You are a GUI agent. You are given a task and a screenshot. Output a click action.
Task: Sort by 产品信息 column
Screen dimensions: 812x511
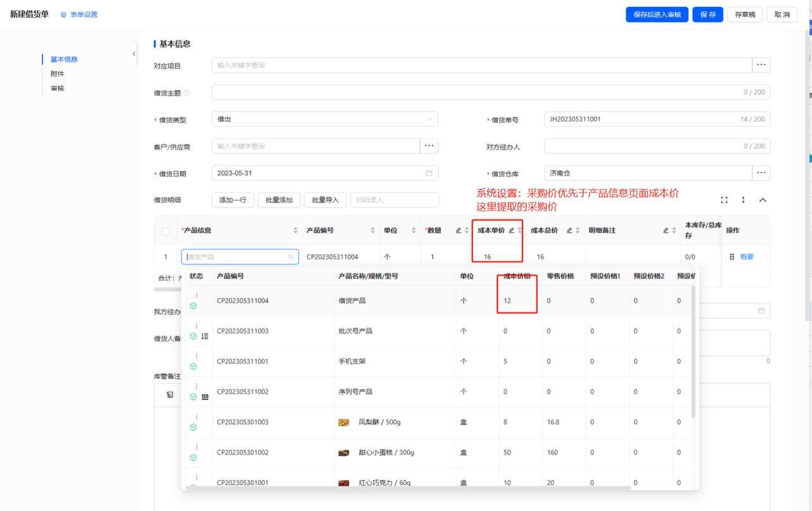point(296,231)
